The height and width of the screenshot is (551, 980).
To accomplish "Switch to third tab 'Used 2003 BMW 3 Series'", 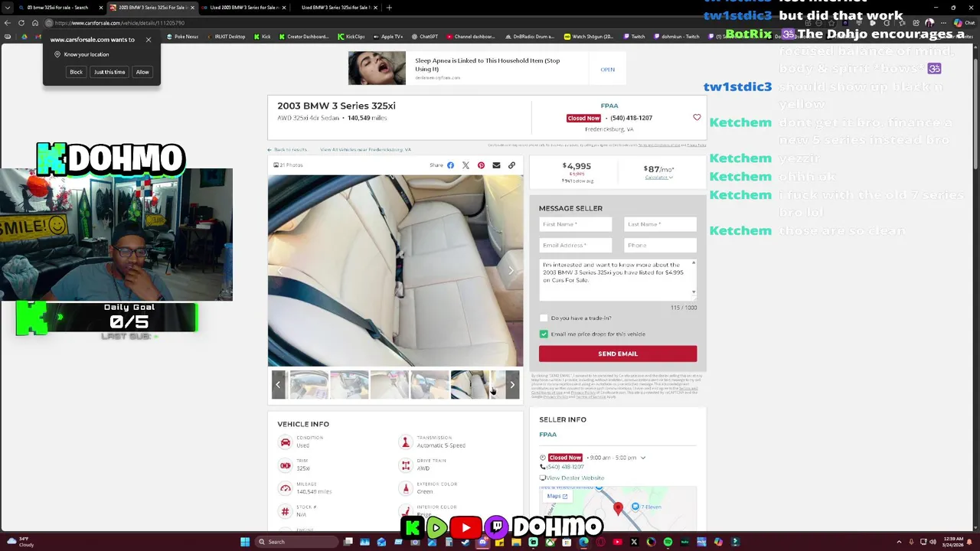I will [243, 8].
